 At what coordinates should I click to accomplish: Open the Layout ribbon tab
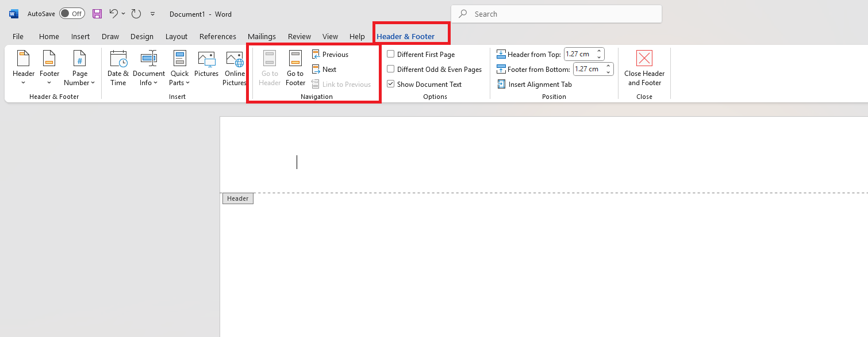pos(176,37)
